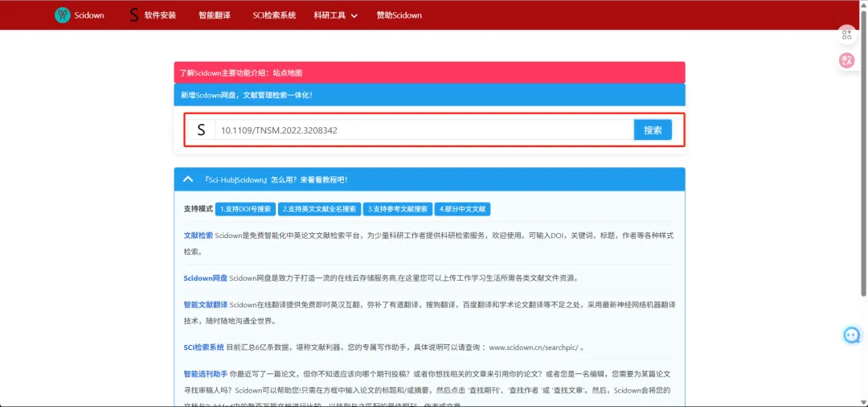The width and height of the screenshot is (868, 407).
Task: Open the 文献检索 link
Action: pyautogui.click(x=199, y=236)
